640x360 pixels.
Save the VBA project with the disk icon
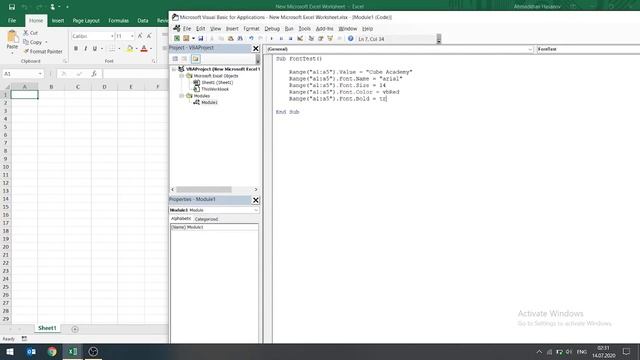200,38
